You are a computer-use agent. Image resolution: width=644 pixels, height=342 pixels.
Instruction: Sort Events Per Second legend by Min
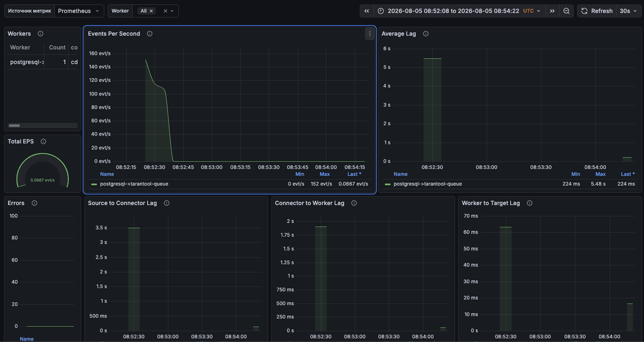300,174
